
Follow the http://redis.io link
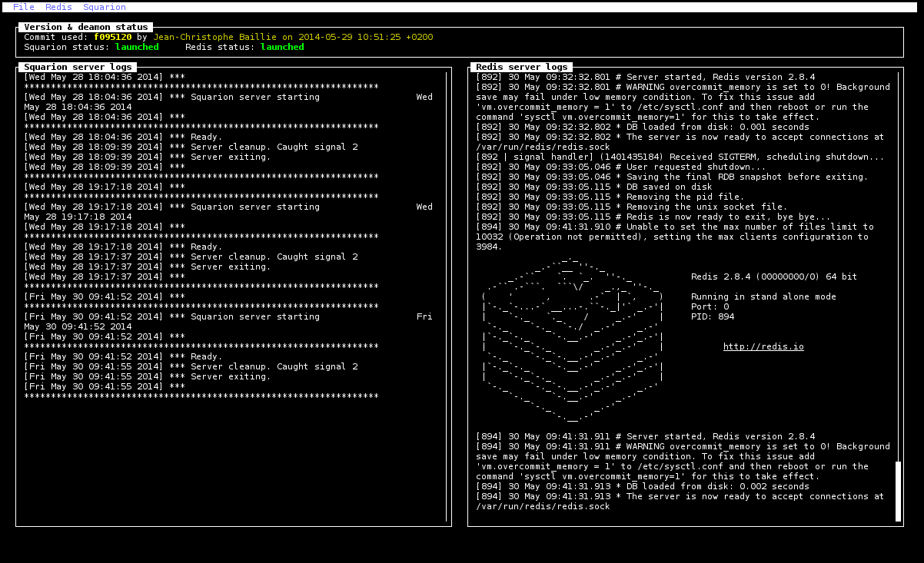[763, 346]
